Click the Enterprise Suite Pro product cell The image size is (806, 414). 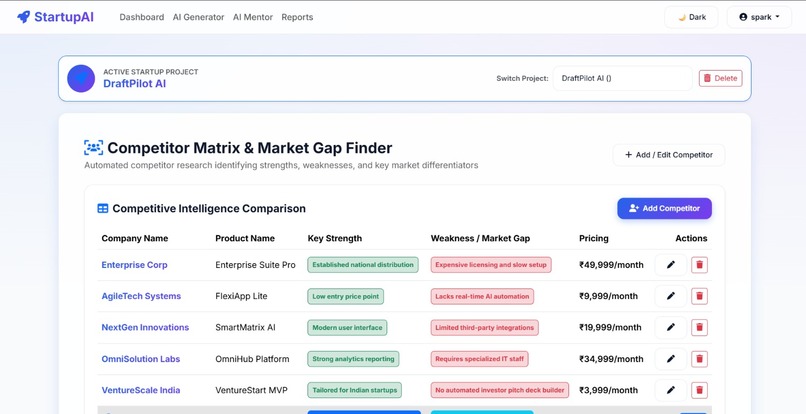255,265
